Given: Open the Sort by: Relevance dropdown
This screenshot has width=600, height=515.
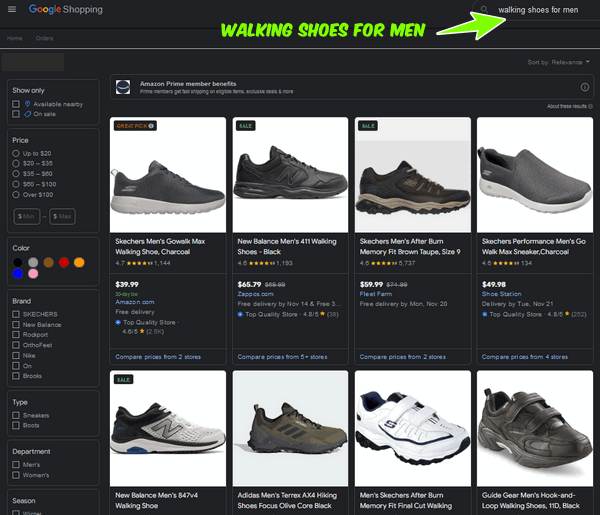Looking at the screenshot, I should point(559,62).
